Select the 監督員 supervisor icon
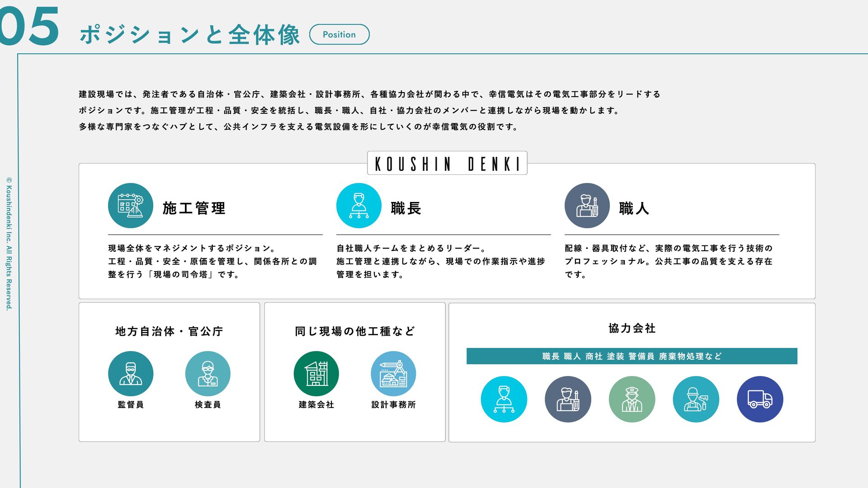This screenshot has height=488, width=868. [x=131, y=374]
